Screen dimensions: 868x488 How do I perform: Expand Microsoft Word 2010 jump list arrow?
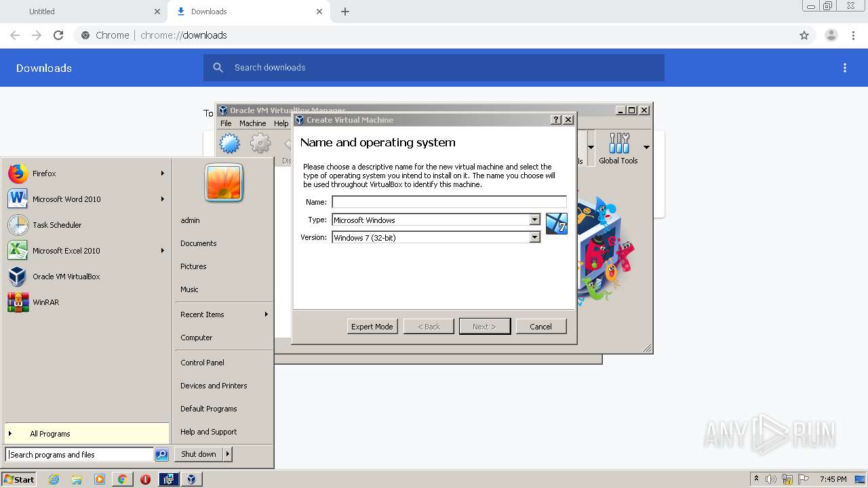[163, 199]
